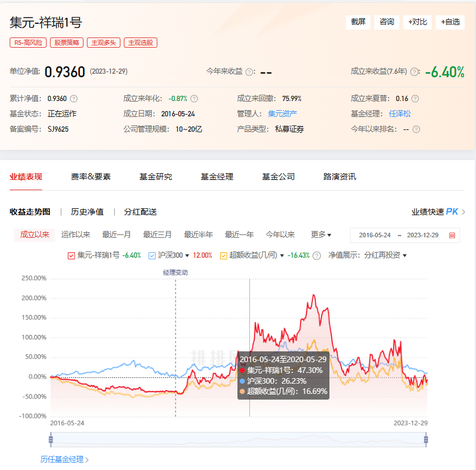
Task: Select 历史净值 sub-tab
Action: pyautogui.click(x=87, y=212)
